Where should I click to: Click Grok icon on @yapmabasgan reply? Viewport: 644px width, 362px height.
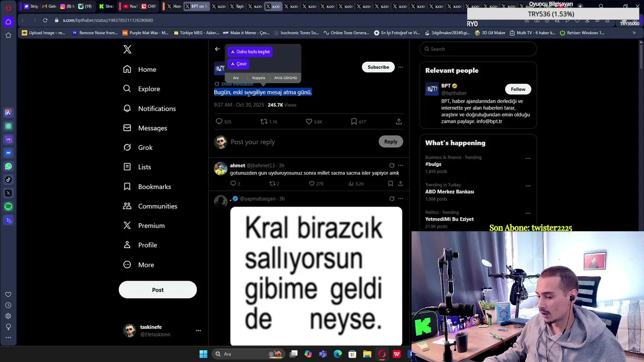click(x=392, y=199)
